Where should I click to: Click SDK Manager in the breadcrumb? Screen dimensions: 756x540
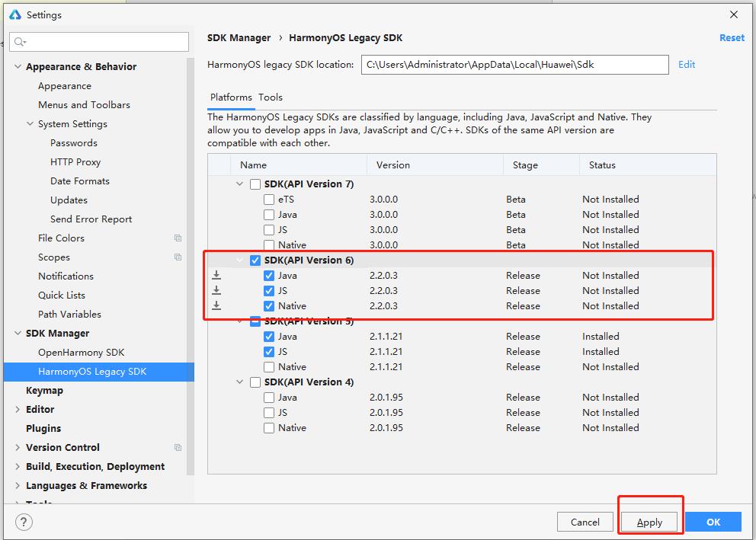click(x=239, y=37)
